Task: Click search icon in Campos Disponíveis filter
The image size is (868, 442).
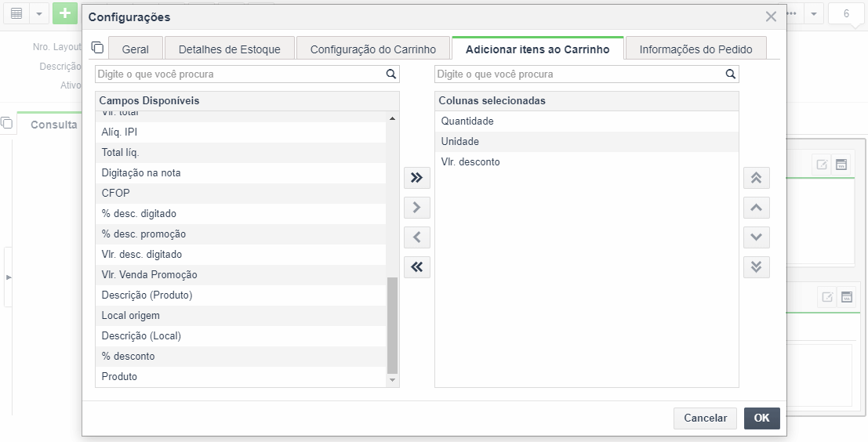Action: click(390, 74)
